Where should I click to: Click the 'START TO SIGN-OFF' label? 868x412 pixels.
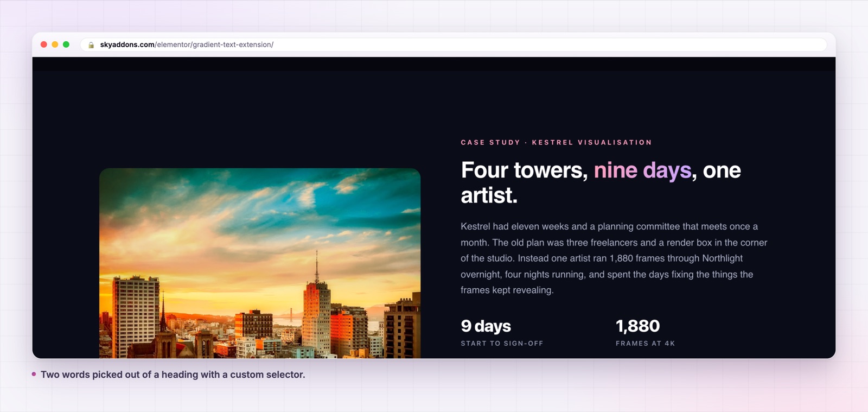point(502,344)
